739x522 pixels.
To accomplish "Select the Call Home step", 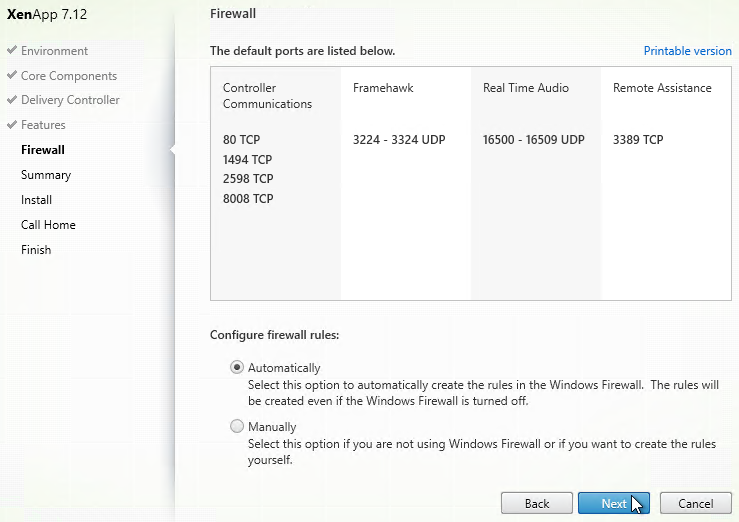I will pos(48,225).
